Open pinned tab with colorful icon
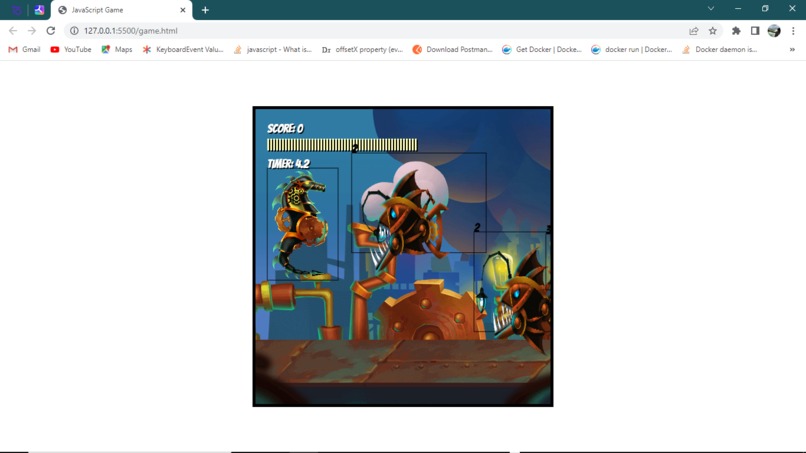 pyautogui.click(x=40, y=10)
